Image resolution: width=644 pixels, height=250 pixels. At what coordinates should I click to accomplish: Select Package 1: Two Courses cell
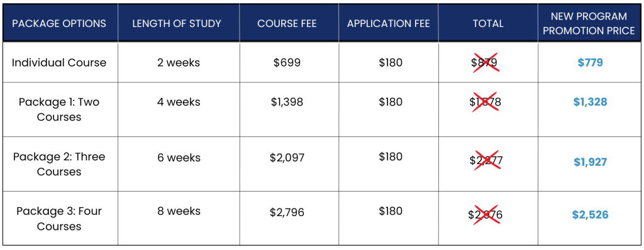59,109
